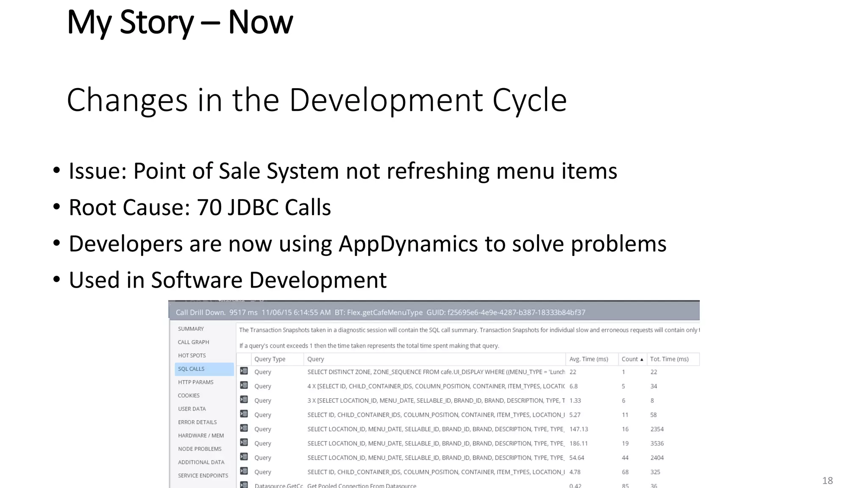This screenshot has width=868, height=488.
Task: Click query icon for the 54.64 ms row
Action: coord(244,457)
